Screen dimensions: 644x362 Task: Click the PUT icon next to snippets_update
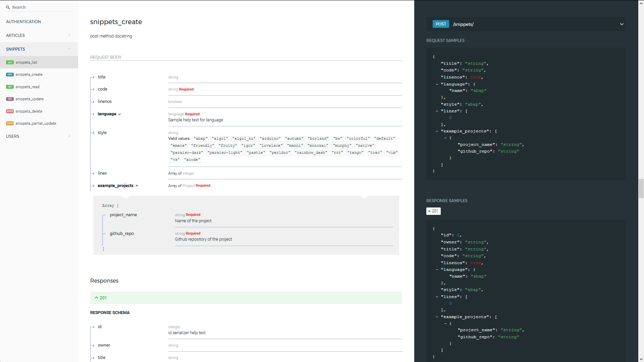pos(10,99)
